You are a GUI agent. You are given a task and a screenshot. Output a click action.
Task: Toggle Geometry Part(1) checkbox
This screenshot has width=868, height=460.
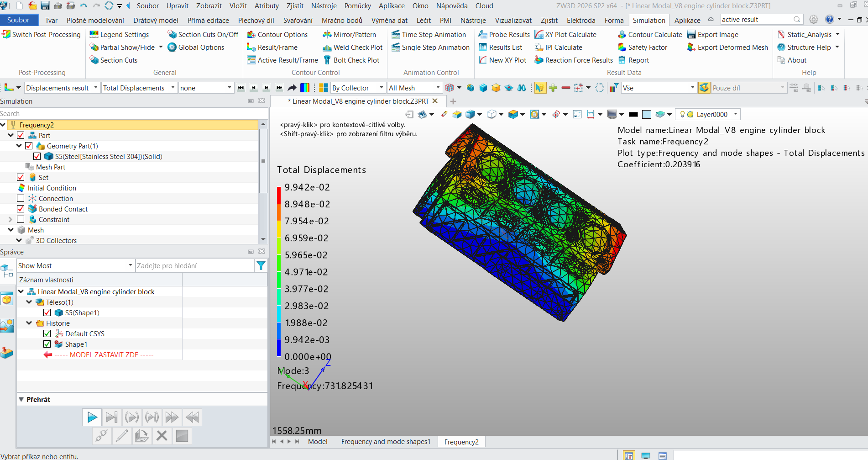[x=29, y=146]
